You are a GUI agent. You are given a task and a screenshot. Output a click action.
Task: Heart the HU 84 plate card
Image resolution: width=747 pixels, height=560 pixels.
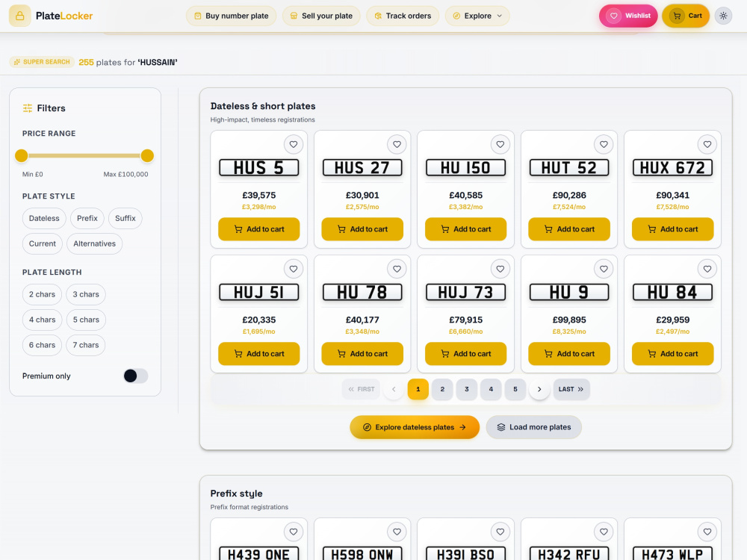[x=707, y=269]
